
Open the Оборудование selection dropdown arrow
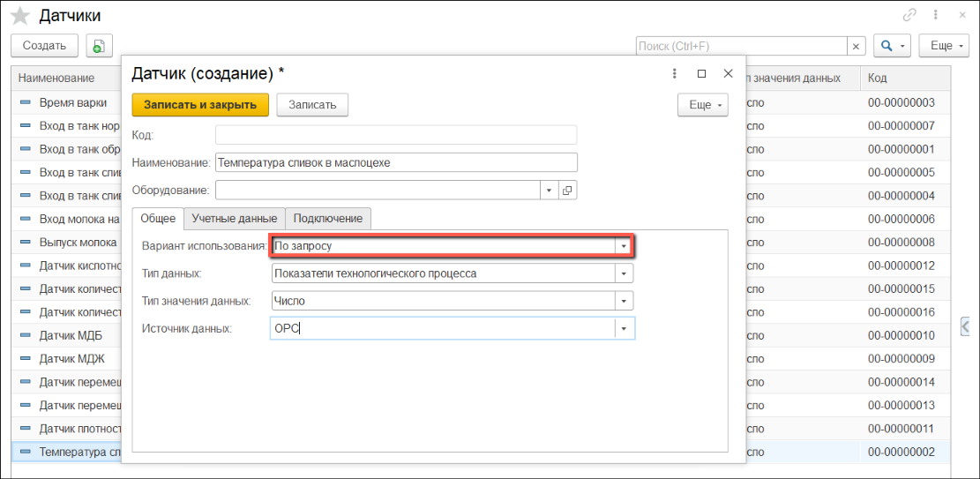click(549, 190)
